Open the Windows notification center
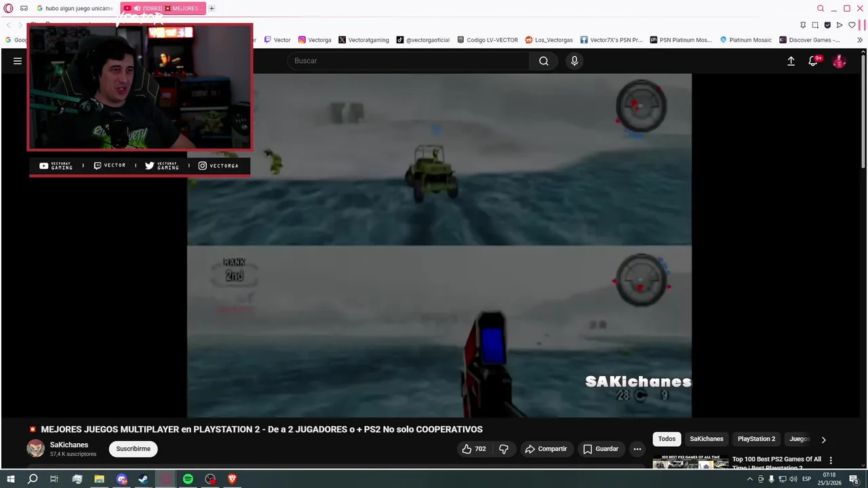 point(854,479)
